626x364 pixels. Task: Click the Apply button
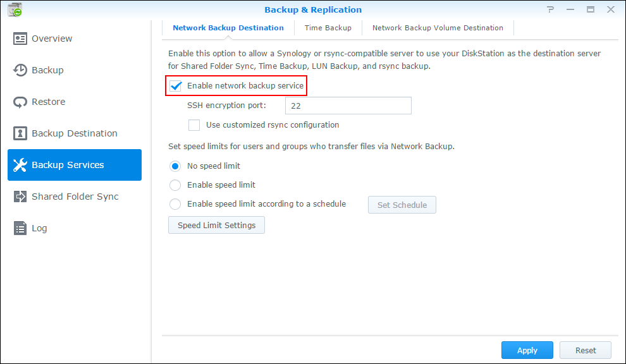pyautogui.click(x=527, y=351)
